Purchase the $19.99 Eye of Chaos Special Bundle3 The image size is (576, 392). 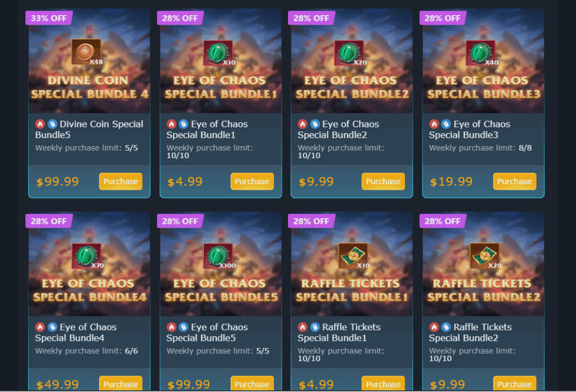tap(515, 182)
